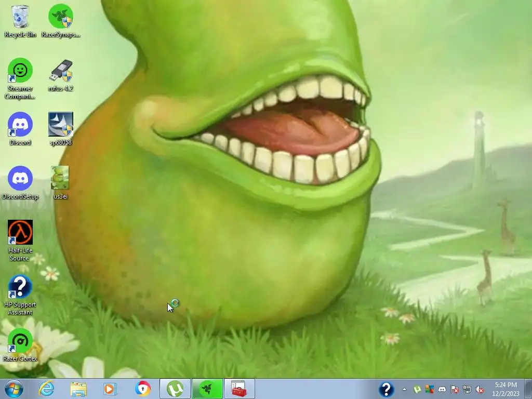Viewport: 532px width, 399px height.
Task: Open the clock showing 5:24 PM
Action: coord(506,389)
